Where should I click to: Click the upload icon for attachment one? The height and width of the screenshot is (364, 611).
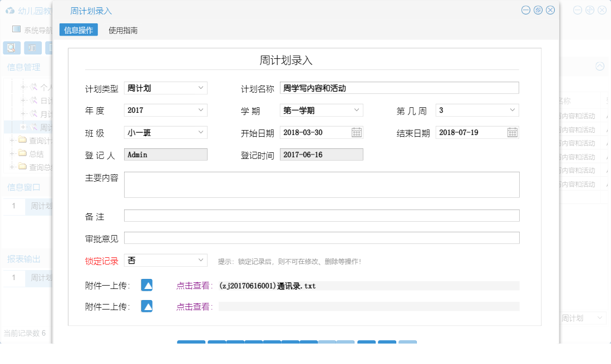tap(146, 285)
